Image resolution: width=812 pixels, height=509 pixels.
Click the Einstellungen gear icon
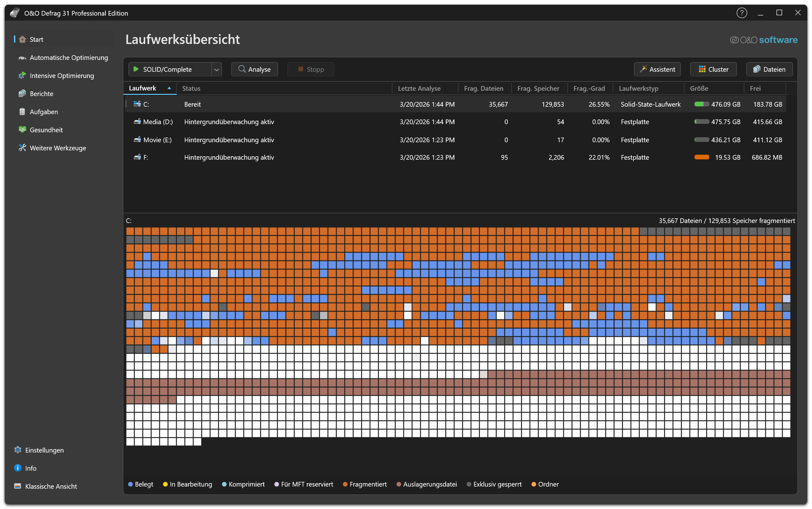click(x=18, y=450)
